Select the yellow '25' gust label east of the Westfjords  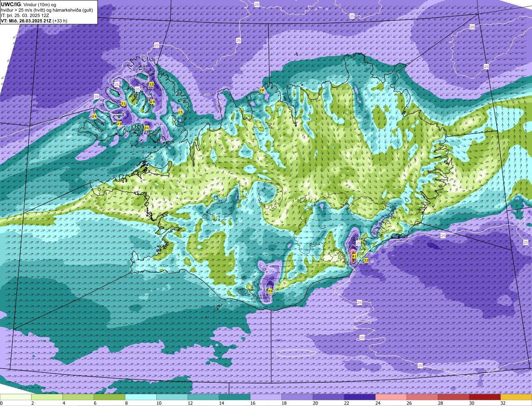(180, 112)
